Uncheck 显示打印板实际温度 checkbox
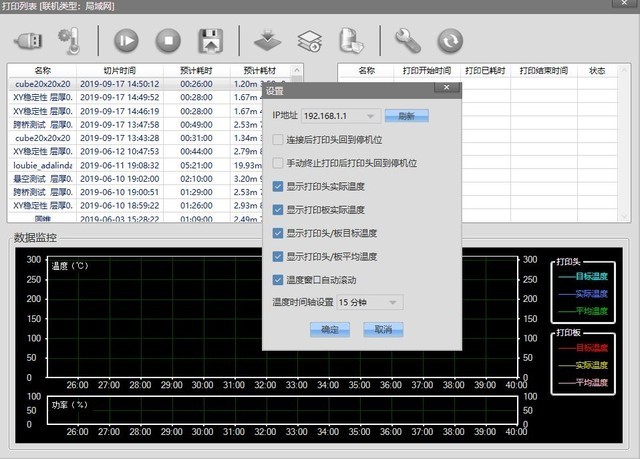 click(x=278, y=210)
